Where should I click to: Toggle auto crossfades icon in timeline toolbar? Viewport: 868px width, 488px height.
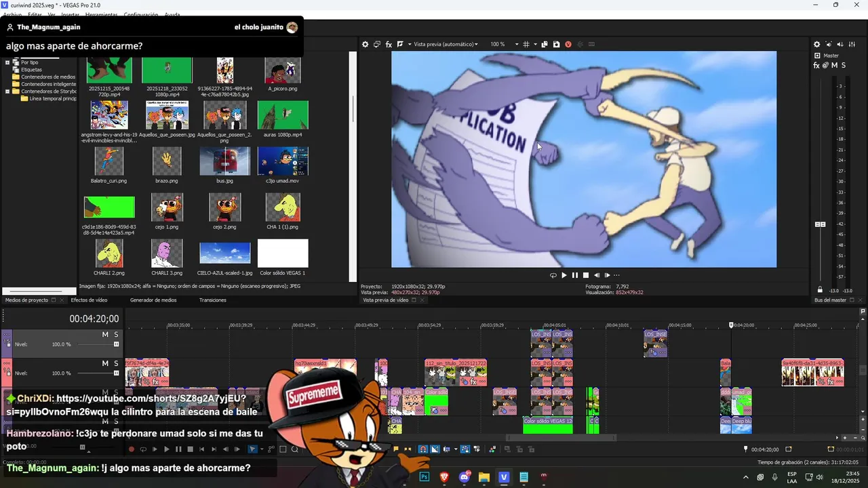click(435, 449)
